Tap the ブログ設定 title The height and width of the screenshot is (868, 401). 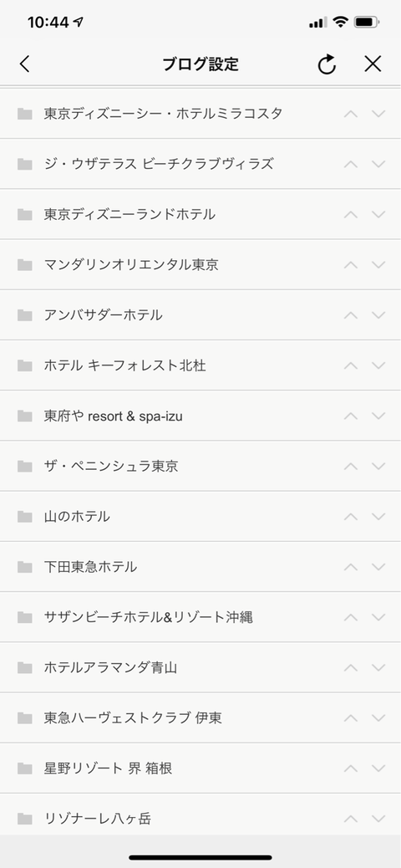200,64
